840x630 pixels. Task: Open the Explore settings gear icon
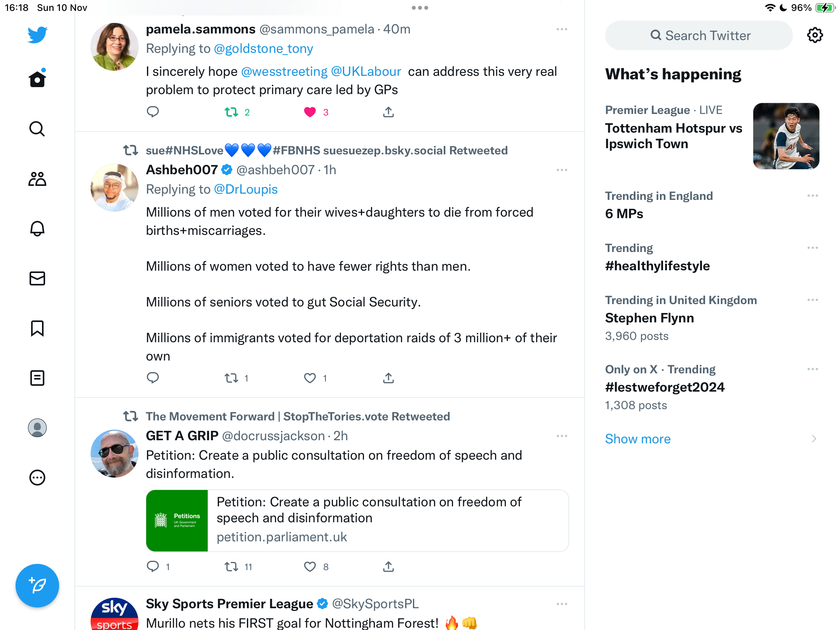click(x=815, y=35)
